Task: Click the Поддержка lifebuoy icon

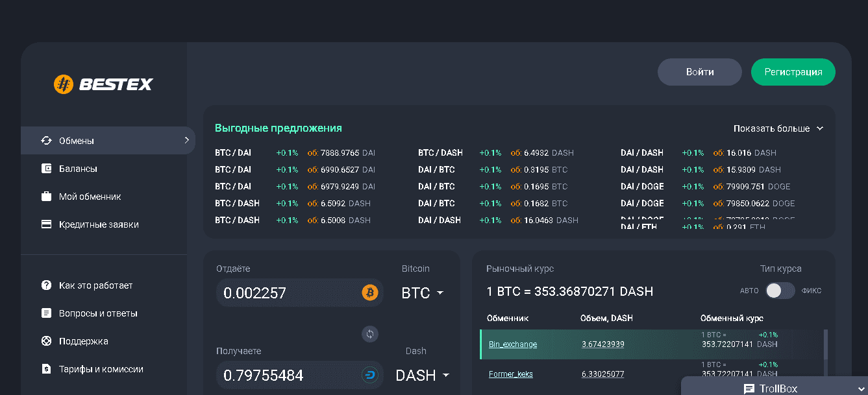Action: [46, 341]
